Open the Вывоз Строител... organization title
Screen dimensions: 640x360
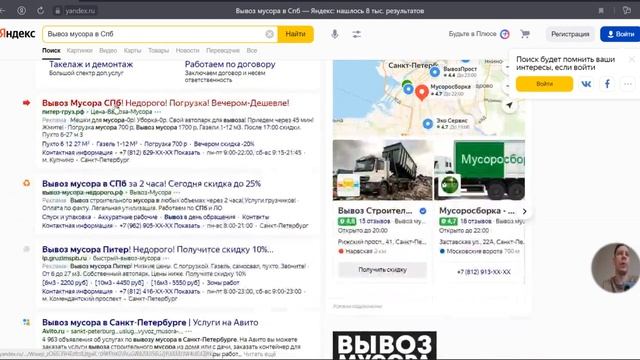375,211
